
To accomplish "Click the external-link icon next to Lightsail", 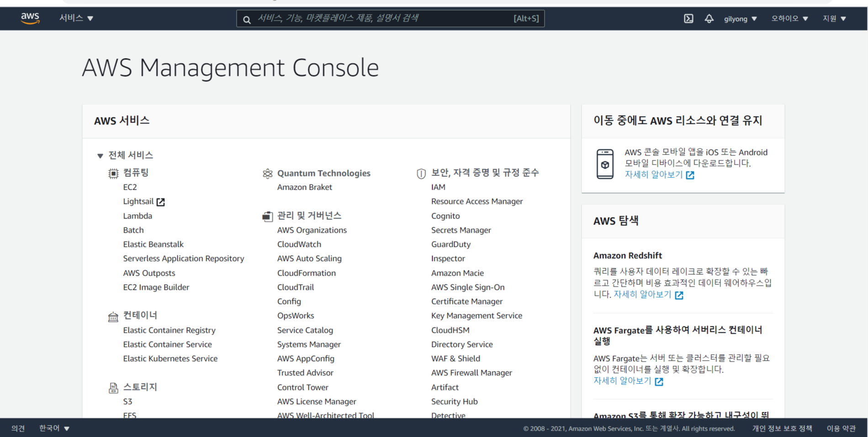I will (x=161, y=202).
